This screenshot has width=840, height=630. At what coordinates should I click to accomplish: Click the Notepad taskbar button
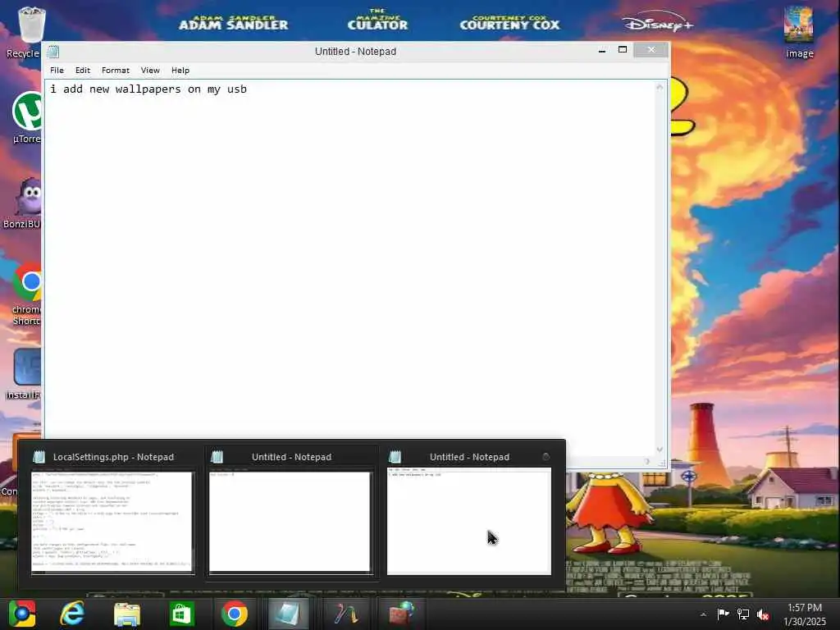(288, 614)
